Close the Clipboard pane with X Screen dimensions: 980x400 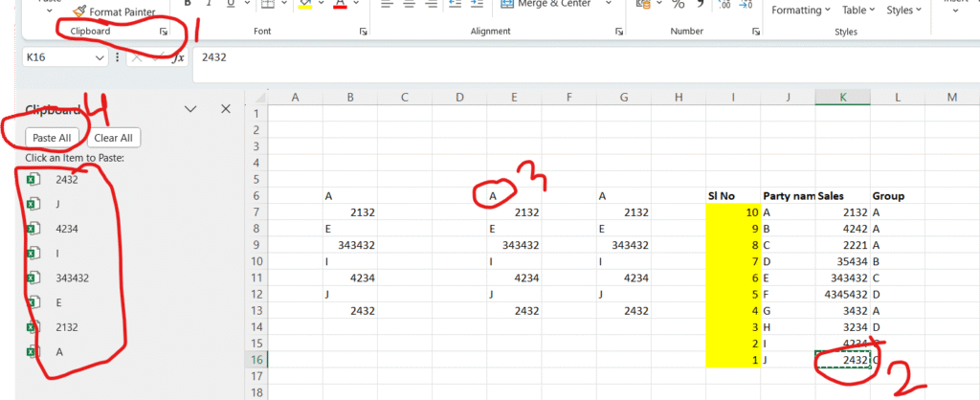226,109
